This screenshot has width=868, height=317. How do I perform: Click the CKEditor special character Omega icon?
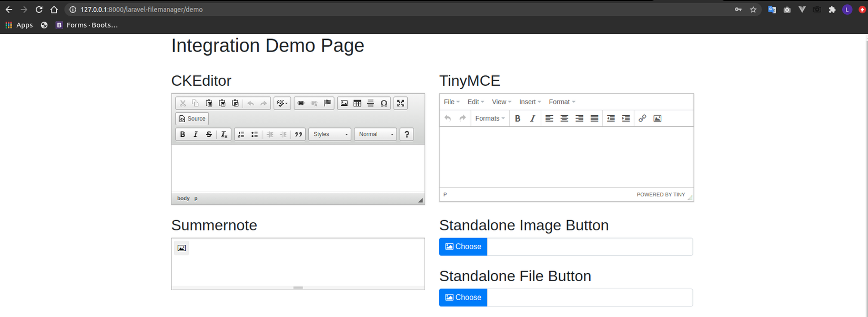[x=384, y=103]
